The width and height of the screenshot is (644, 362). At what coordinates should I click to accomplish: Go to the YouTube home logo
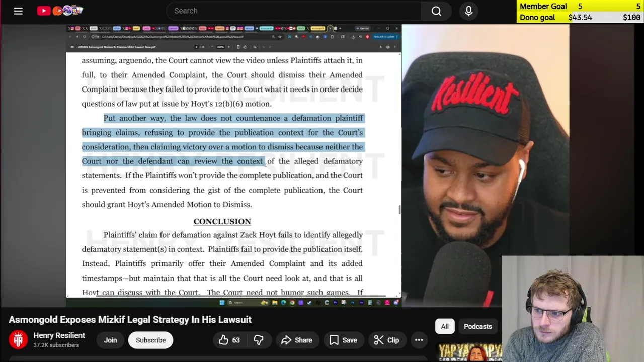click(59, 10)
